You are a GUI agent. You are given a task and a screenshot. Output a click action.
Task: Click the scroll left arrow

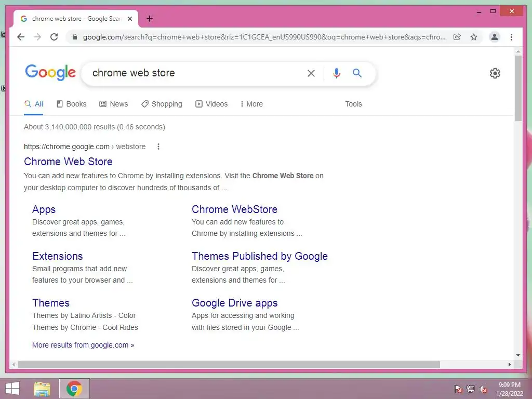coord(13,364)
